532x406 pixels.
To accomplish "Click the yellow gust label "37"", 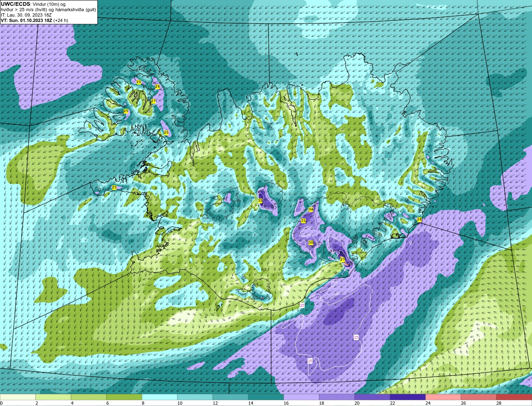I will 342,259.
